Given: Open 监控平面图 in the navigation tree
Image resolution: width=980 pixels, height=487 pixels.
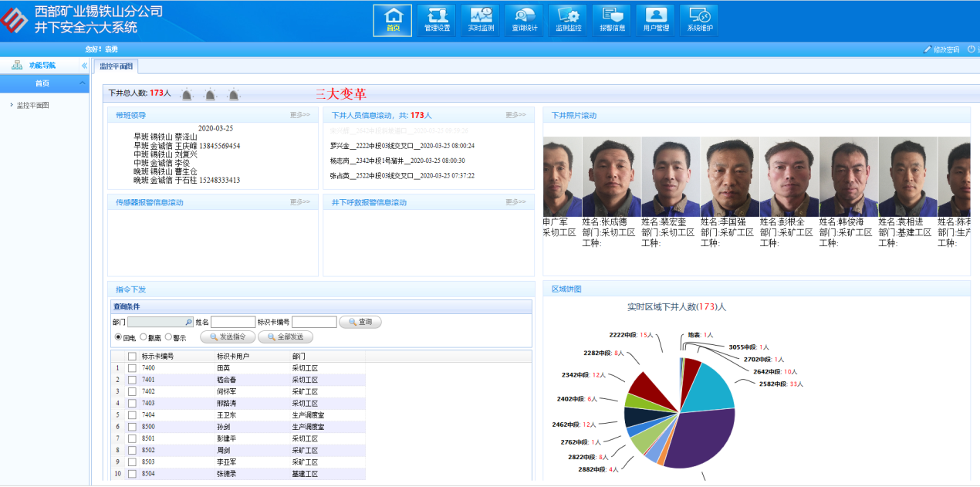Looking at the screenshot, I should (x=33, y=106).
